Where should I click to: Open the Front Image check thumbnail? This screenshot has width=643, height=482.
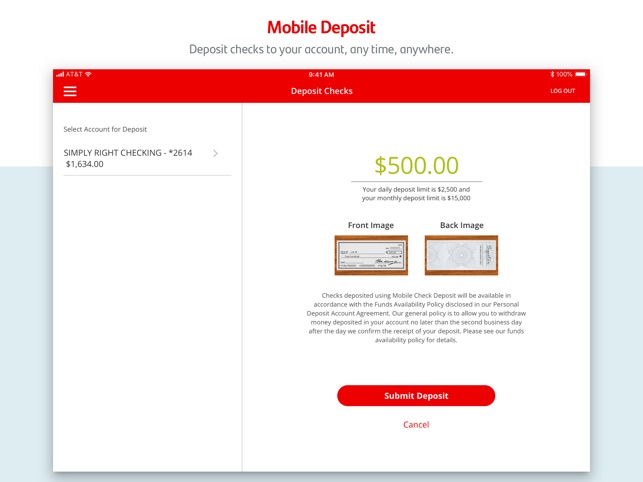point(371,255)
